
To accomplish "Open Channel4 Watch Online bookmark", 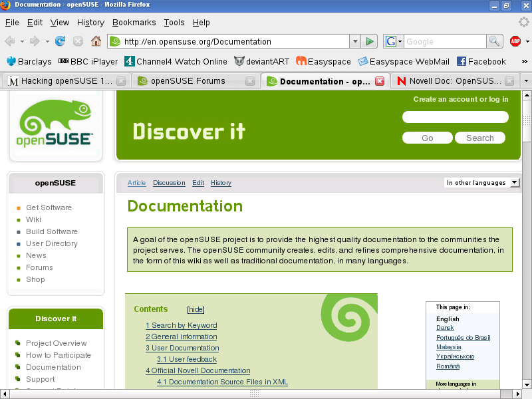I will coord(176,61).
